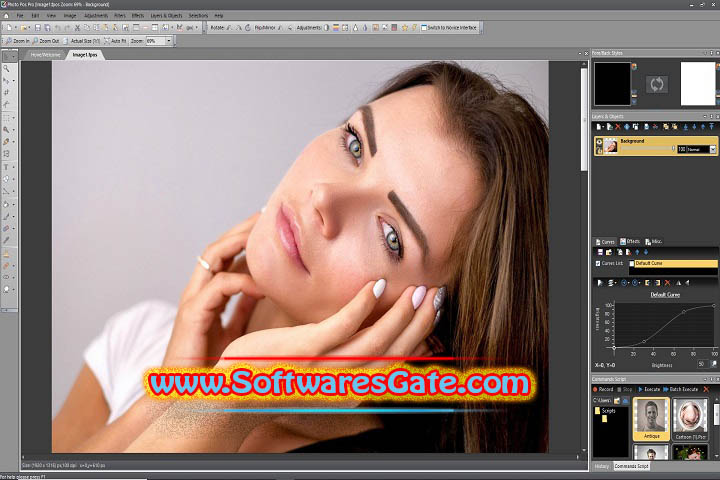Switch to the History tab at the bottom
720x480 pixels.
pyautogui.click(x=602, y=466)
